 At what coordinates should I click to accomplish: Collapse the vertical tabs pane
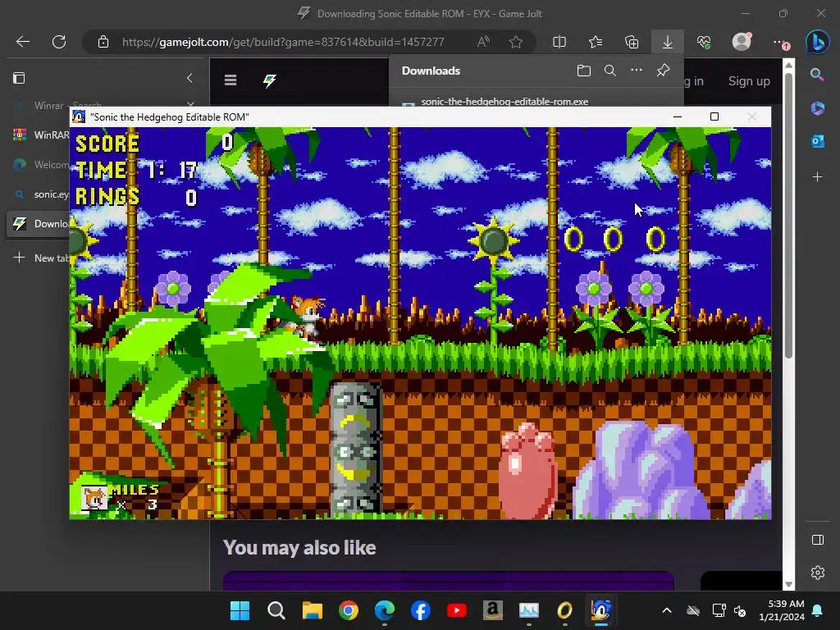pyautogui.click(x=189, y=78)
